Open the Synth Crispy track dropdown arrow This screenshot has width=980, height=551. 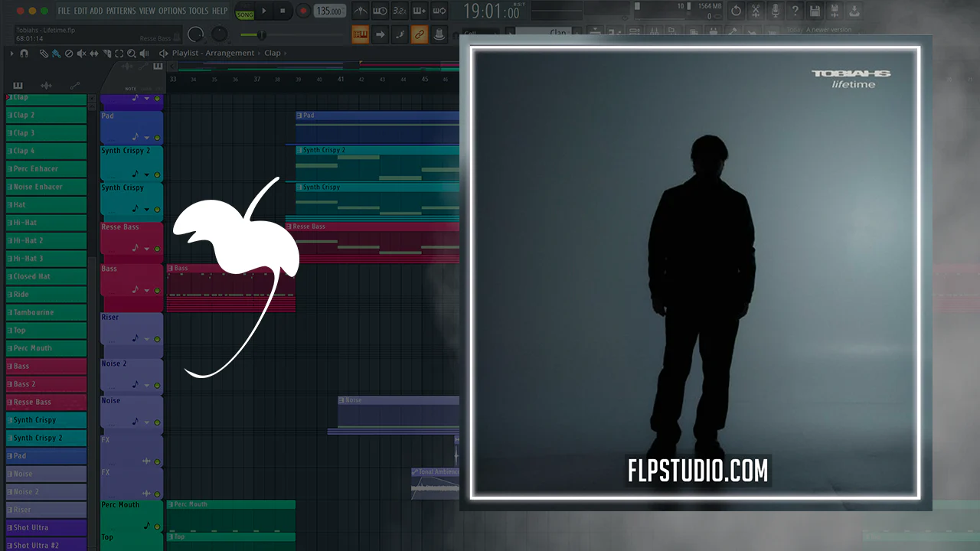click(146, 209)
